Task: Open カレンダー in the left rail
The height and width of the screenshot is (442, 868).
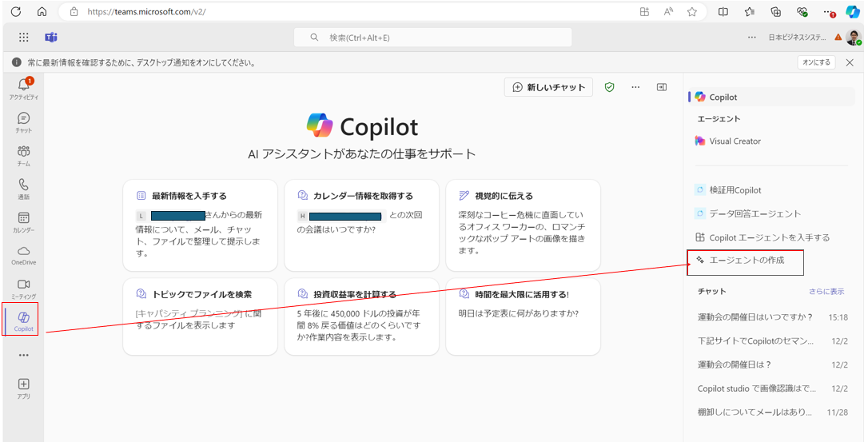Action: click(24, 222)
